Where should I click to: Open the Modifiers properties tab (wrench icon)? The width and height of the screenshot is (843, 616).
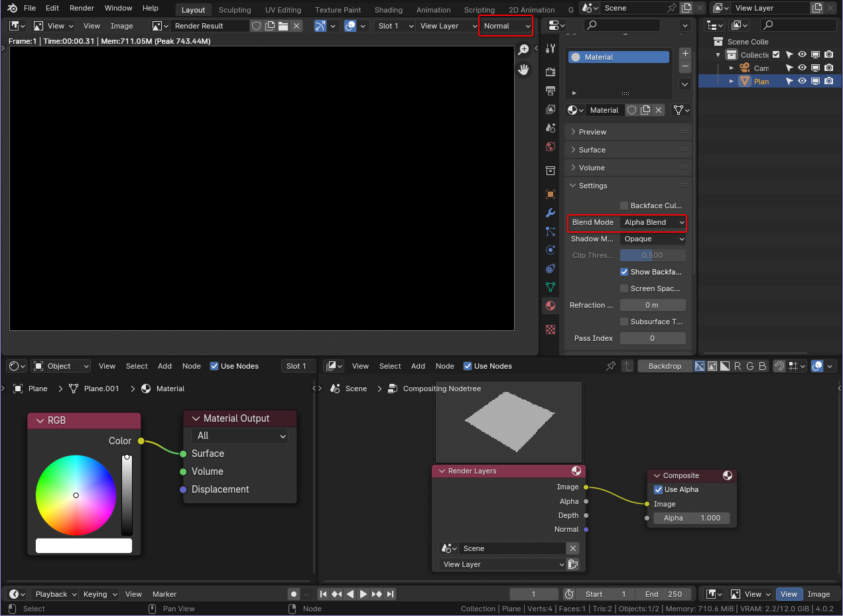[550, 213]
